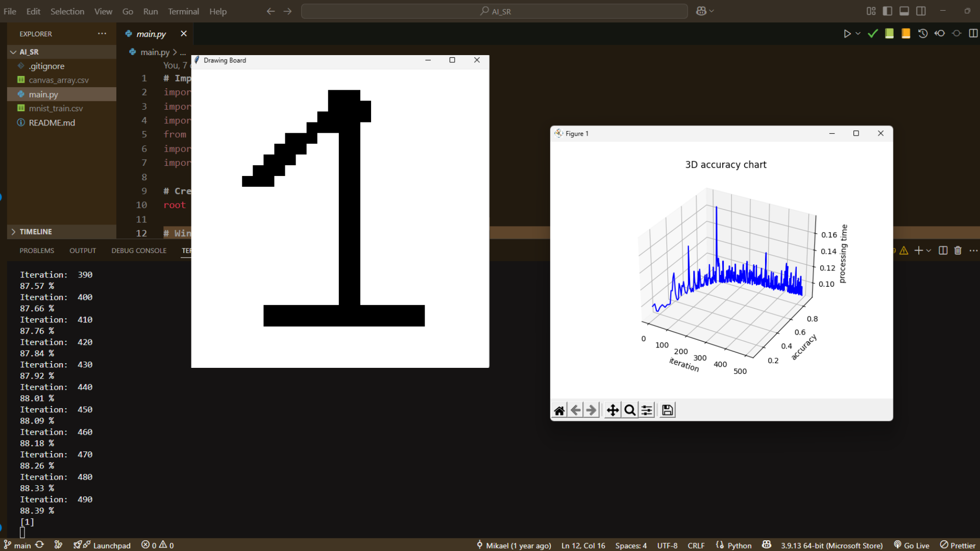Sync changes via the status bar refresh icon

point(40,545)
